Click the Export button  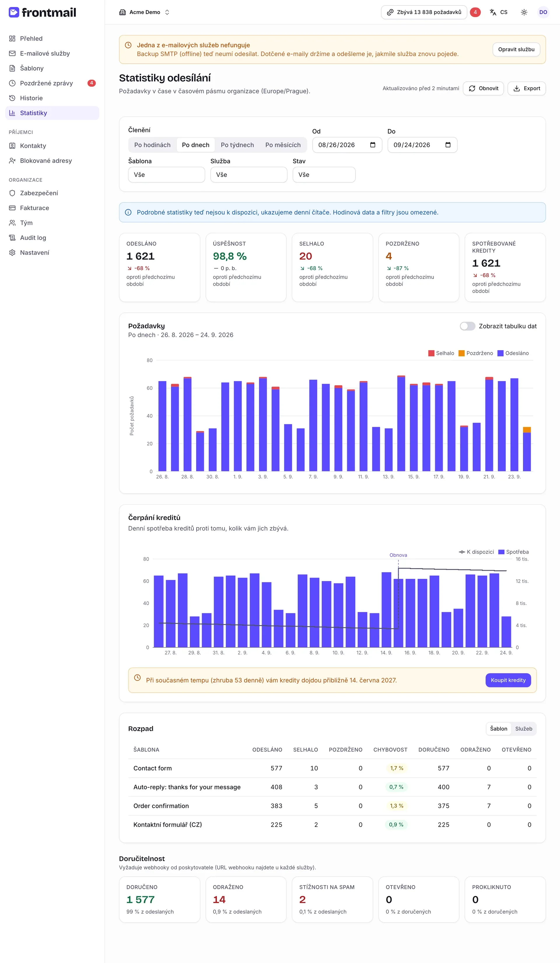click(526, 89)
